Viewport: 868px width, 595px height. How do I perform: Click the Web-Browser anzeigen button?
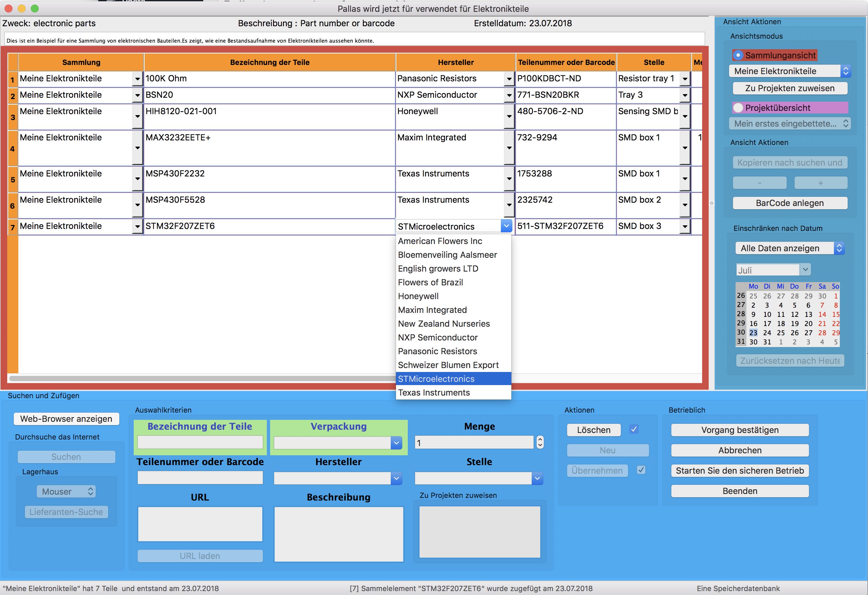[x=66, y=419]
